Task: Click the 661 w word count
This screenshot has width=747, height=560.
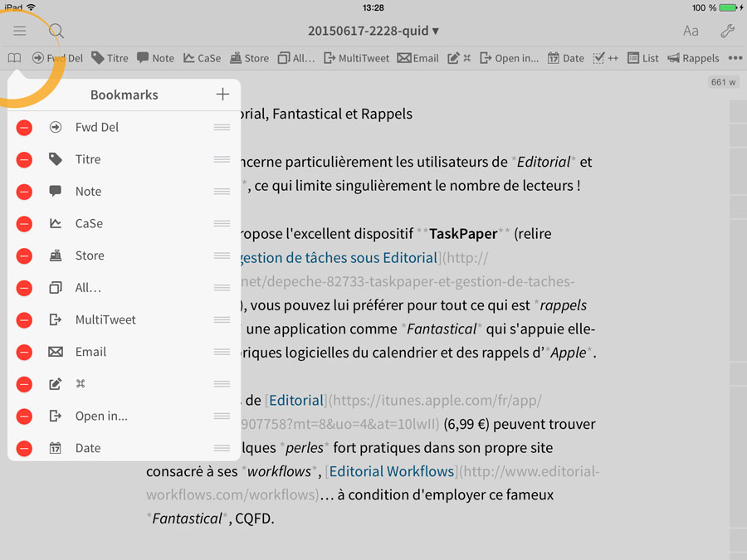Action: click(723, 82)
